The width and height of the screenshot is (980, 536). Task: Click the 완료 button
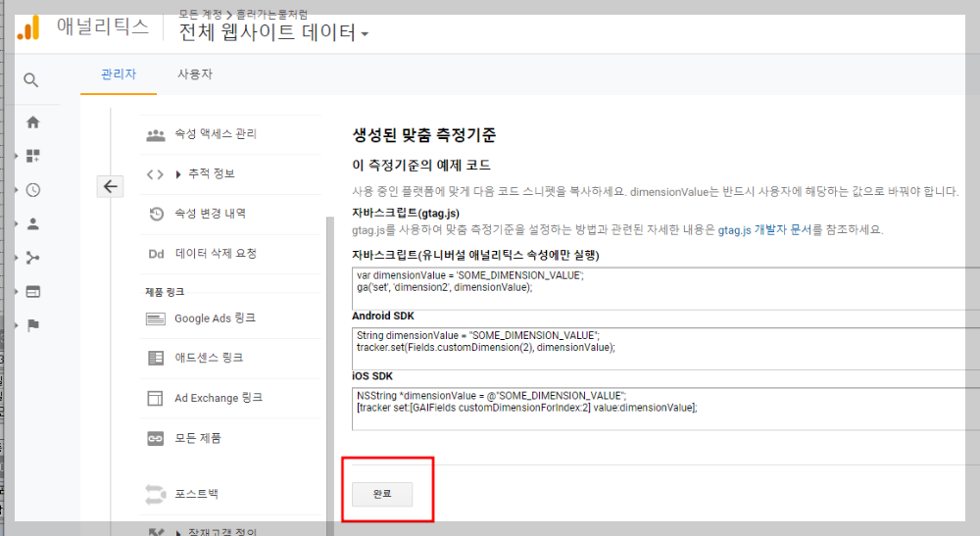pos(382,494)
